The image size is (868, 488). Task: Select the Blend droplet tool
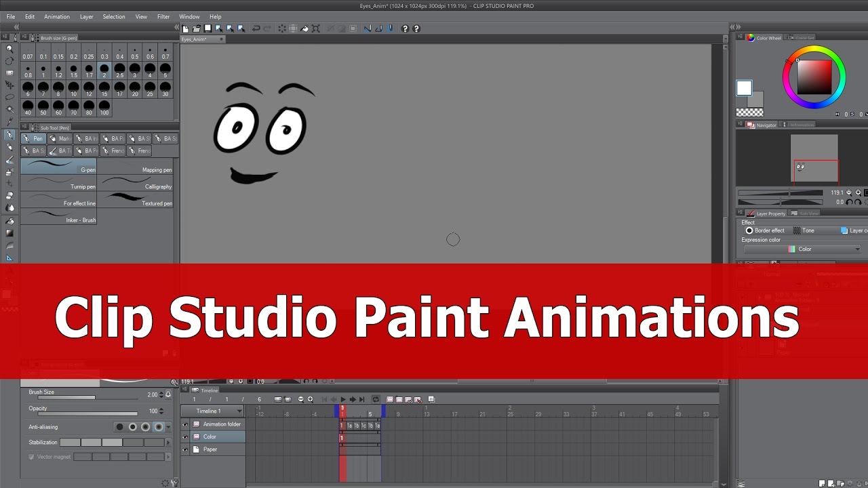[9, 208]
